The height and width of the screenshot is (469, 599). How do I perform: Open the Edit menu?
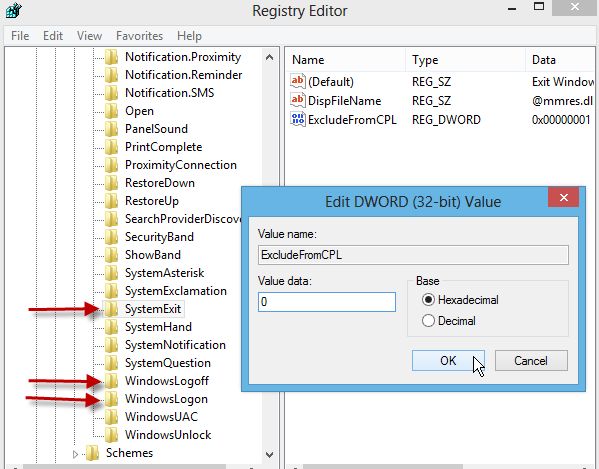(53, 36)
